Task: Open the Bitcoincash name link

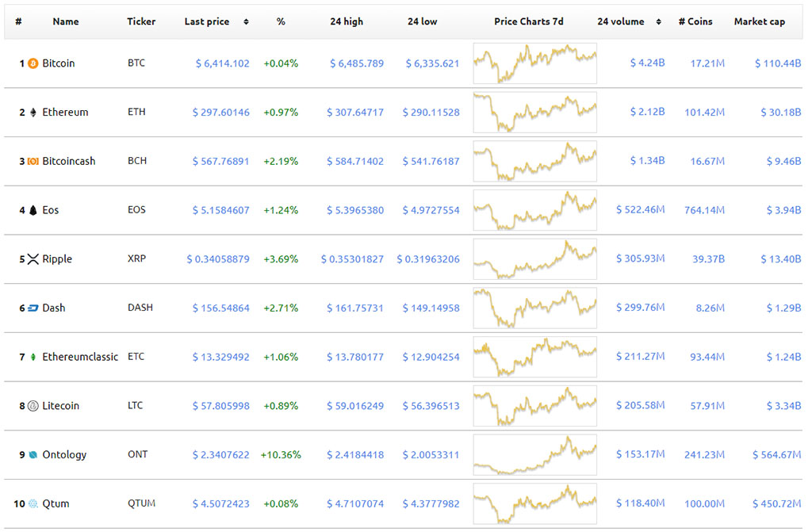Action: [x=69, y=162]
